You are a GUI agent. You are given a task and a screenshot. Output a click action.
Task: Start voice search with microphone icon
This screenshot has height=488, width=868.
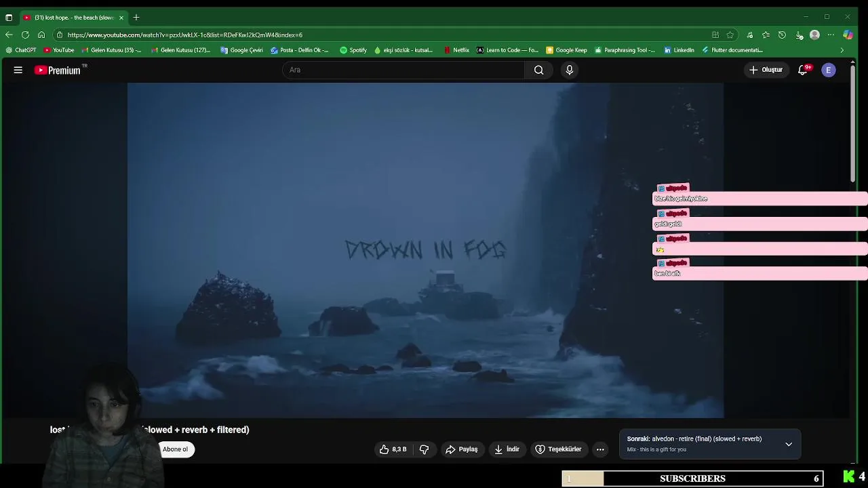pyautogui.click(x=570, y=70)
